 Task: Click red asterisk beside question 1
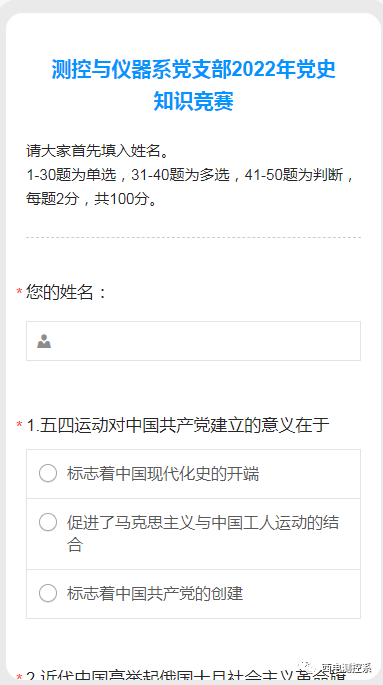click(x=19, y=425)
